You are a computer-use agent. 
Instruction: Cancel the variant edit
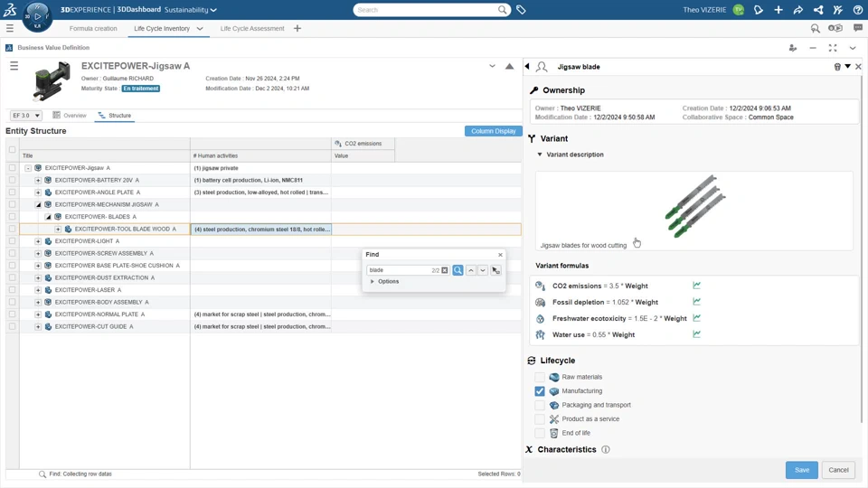[838, 470]
